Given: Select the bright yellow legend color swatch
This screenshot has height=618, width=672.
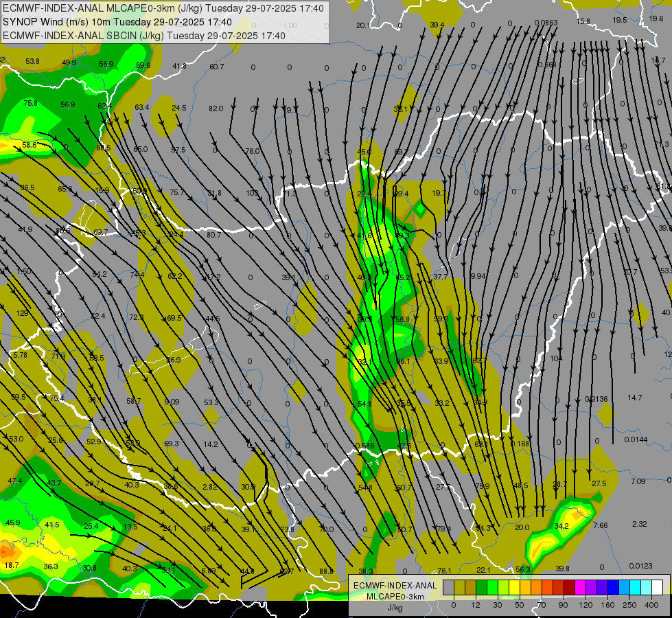Looking at the screenshot, I should [515, 587].
